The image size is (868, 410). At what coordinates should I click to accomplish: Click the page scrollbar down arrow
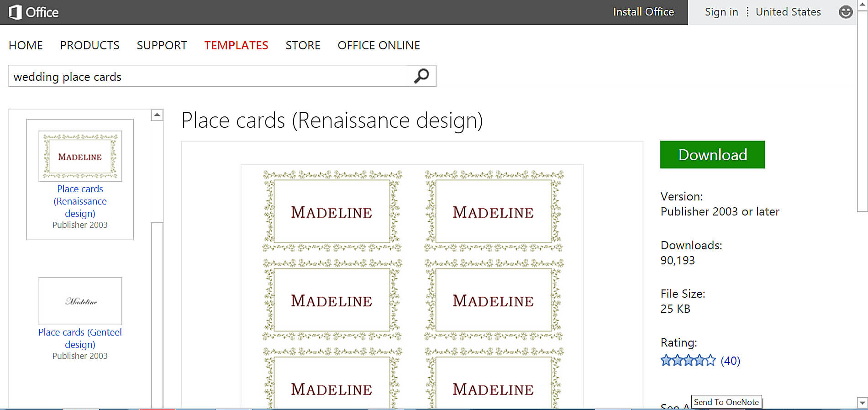click(x=862, y=403)
